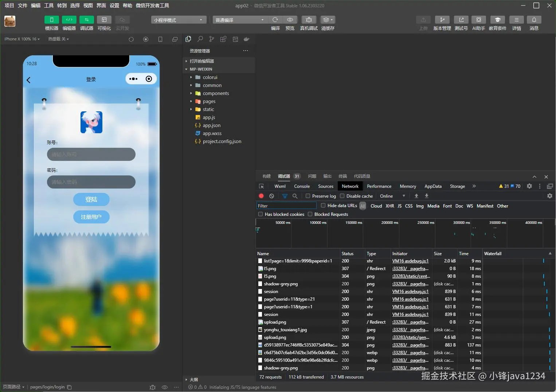The width and height of the screenshot is (556, 392).
Task: Click the 预览 preview eye icon
Action: (x=290, y=20)
